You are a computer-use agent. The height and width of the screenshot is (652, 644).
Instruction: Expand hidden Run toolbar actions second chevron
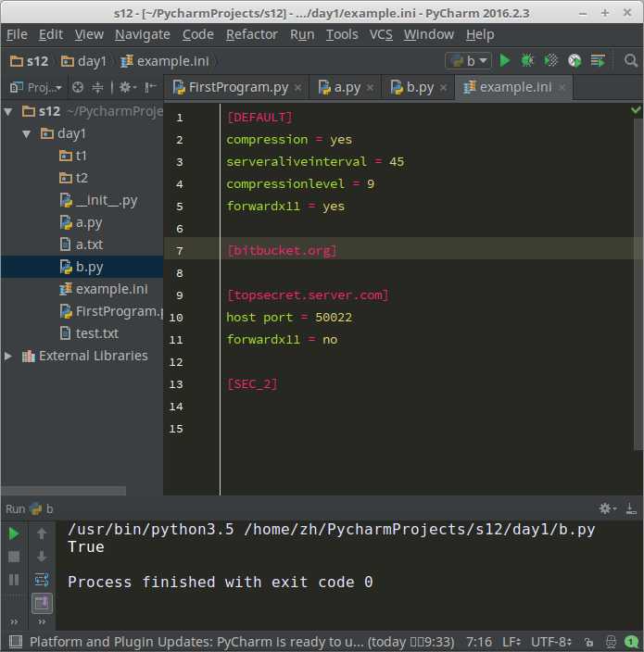[x=42, y=622]
